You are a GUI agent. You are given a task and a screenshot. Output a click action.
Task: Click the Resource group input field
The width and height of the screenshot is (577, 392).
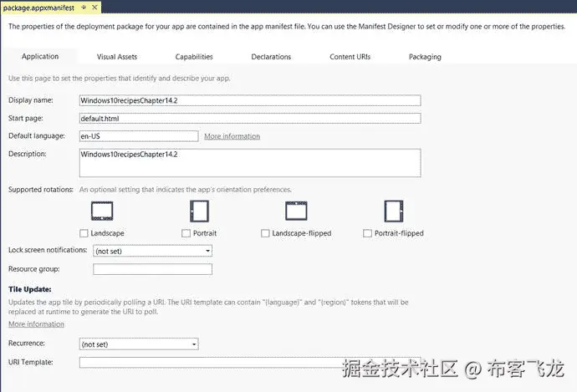[152, 269]
